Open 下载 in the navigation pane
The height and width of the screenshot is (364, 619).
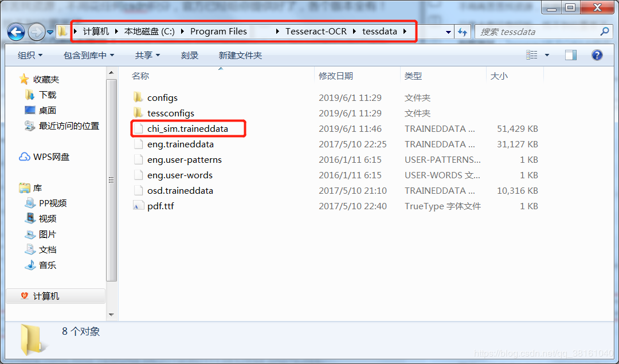pos(48,95)
